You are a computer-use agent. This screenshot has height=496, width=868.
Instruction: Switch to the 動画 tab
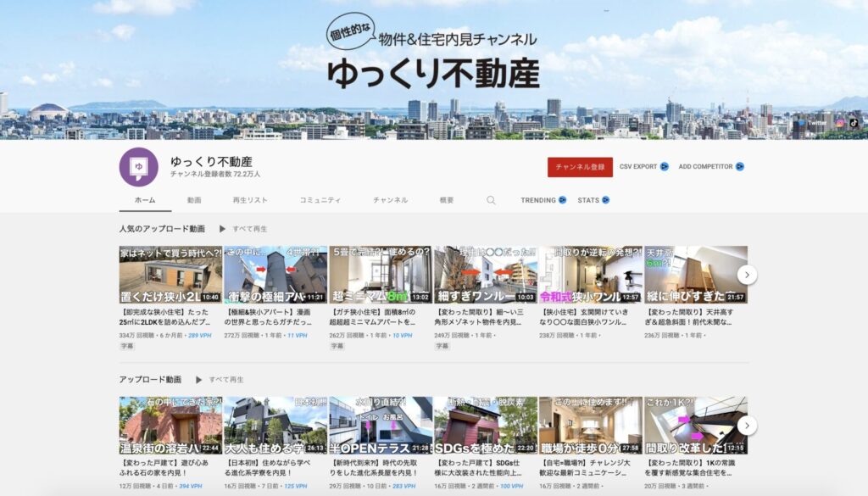(x=194, y=200)
